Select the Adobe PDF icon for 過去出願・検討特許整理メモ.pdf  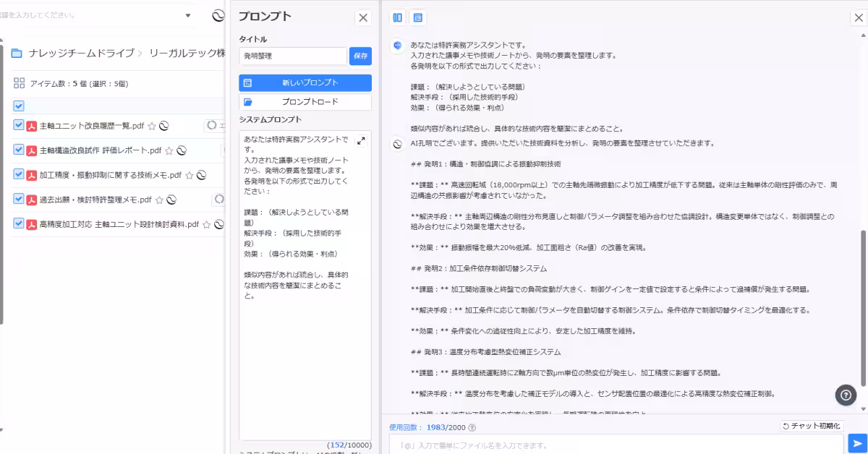(x=33, y=200)
